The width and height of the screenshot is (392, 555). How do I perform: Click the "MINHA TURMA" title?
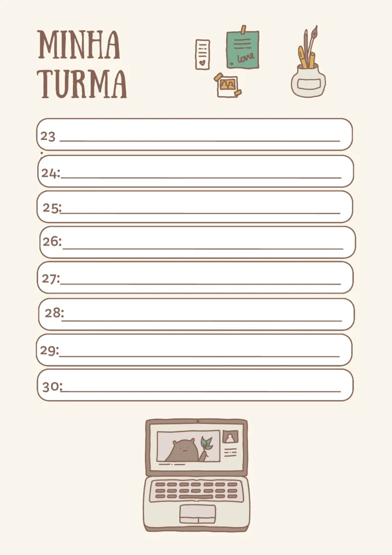click(82, 64)
